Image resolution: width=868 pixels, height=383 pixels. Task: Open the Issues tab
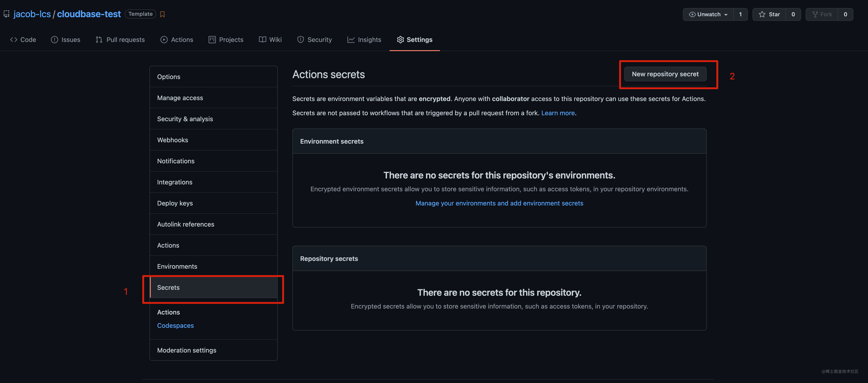pos(66,40)
